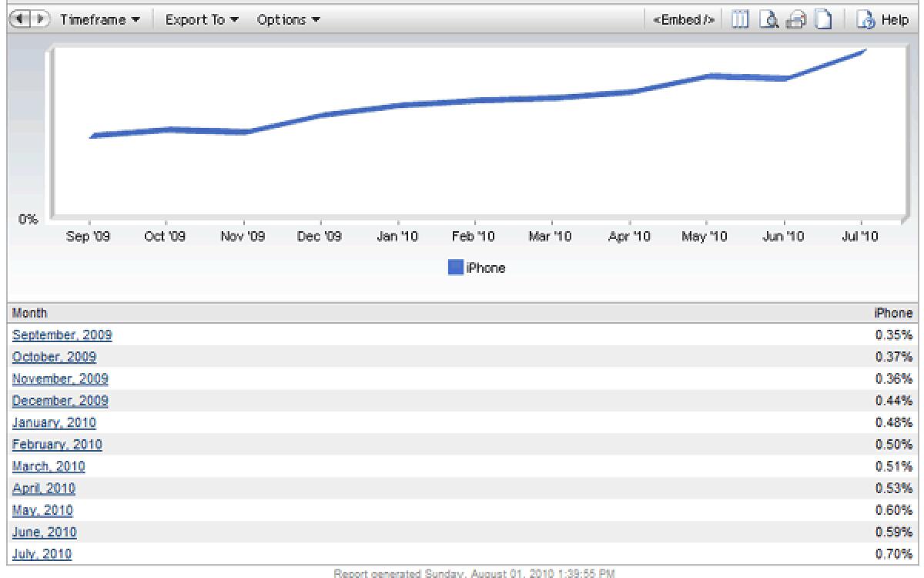
Task: Open the November, 2009 link
Action: click(61, 379)
